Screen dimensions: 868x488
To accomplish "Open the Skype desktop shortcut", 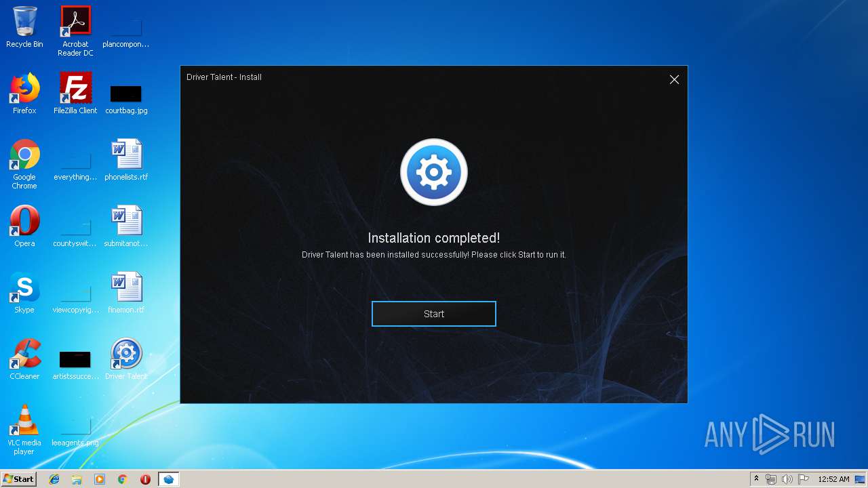I will click(24, 293).
